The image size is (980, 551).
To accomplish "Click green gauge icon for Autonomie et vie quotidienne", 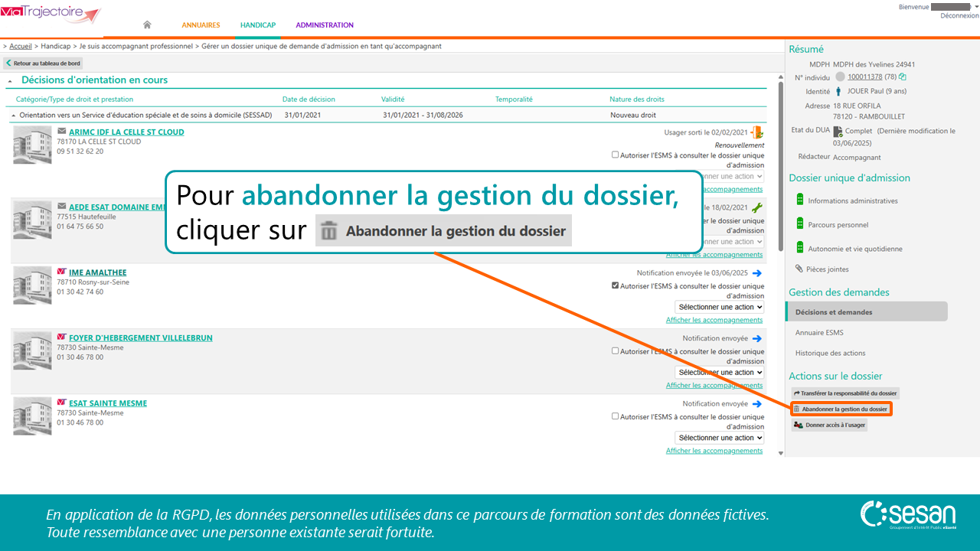I will [800, 248].
